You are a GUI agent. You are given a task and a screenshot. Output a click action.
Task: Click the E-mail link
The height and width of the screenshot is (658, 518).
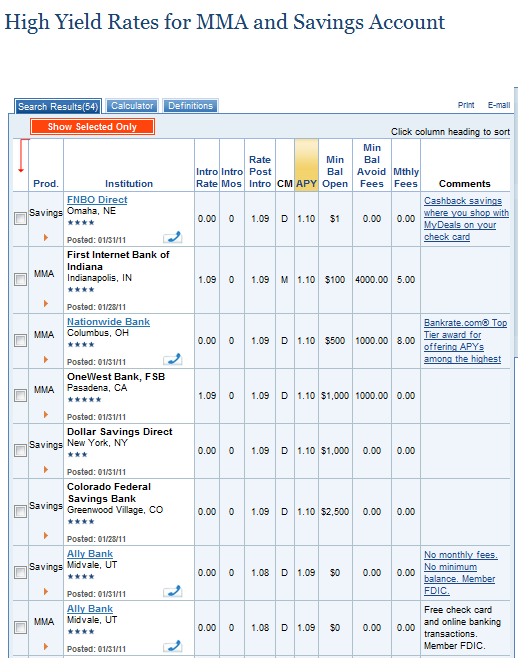499,105
